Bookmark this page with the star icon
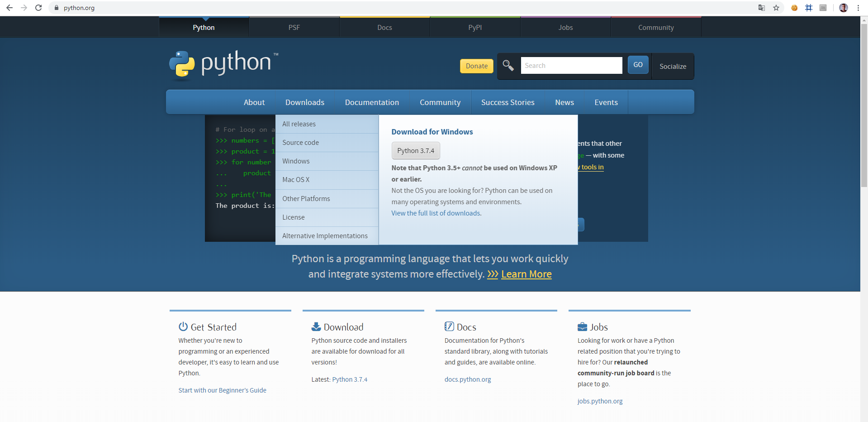Image resolution: width=868 pixels, height=422 pixels. point(776,8)
